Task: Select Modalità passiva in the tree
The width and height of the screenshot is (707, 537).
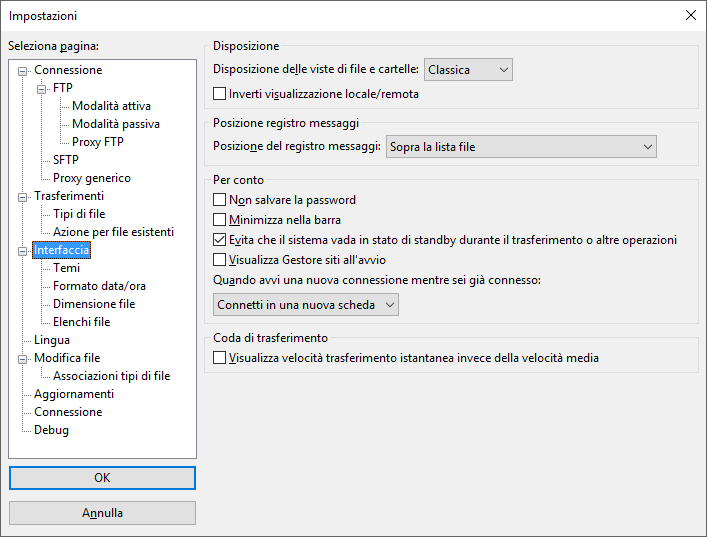Action: point(115,124)
